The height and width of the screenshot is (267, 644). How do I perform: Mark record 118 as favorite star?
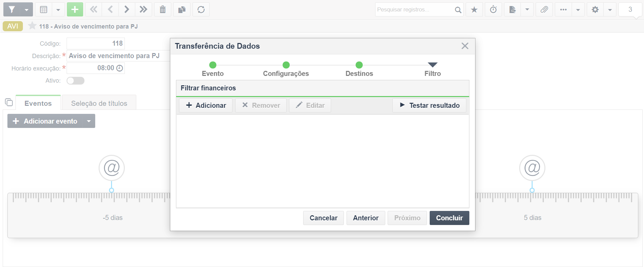click(x=32, y=26)
